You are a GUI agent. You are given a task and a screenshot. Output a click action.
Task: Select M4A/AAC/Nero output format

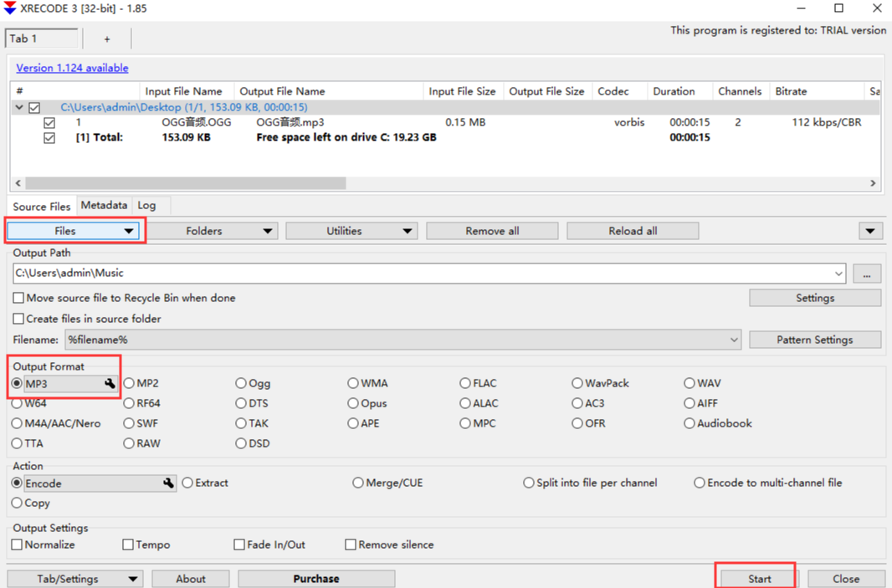click(17, 424)
